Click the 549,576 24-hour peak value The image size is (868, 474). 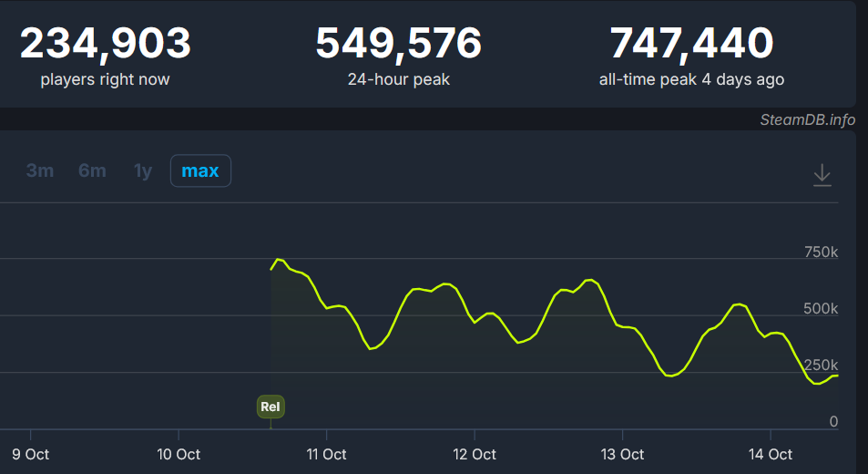tap(399, 43)
